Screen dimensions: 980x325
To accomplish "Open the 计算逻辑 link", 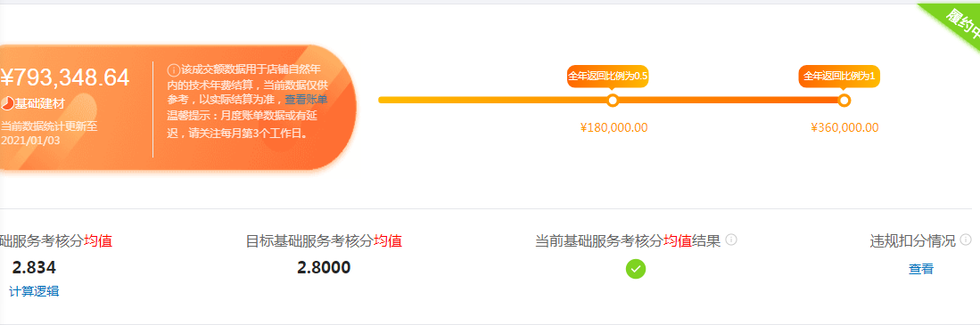I will coord(34,291).
